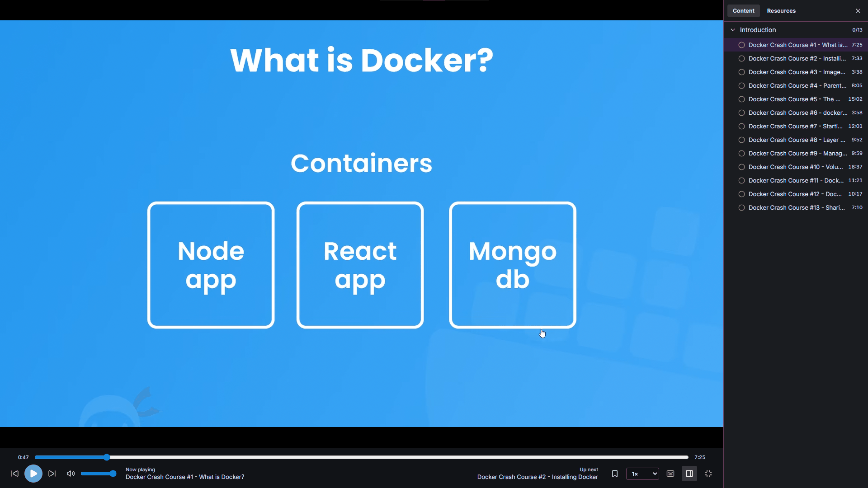
Task: Mark Docker Crash Course #9 as complete
Action: [x=741, y=154]
